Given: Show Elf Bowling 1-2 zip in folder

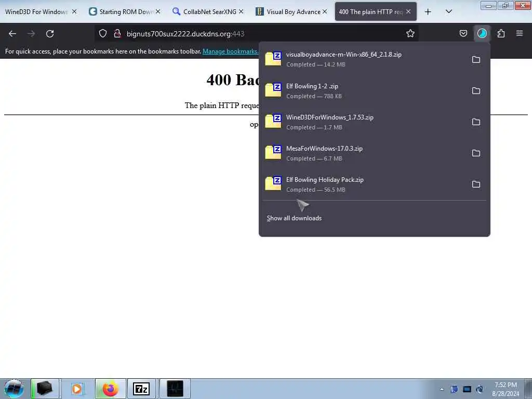Looking at the screenshot, I should coord(476,90).
